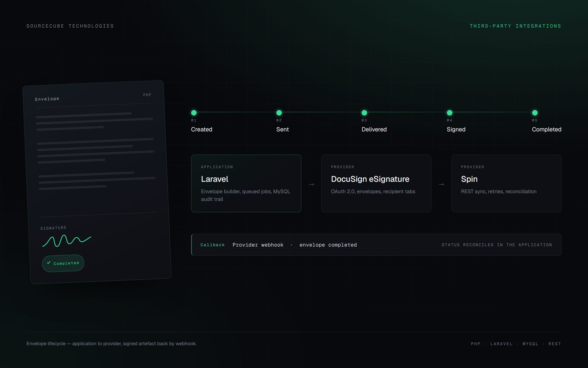Click the 'Envelope lifecycle' footer caption
The width and height of the screenshot is (588, 368).
[112, 344]
